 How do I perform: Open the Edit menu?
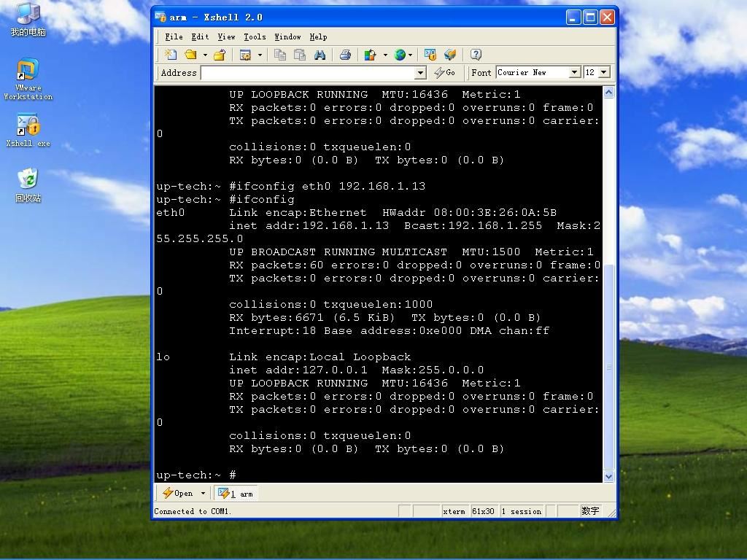click(x=200, y=36)
